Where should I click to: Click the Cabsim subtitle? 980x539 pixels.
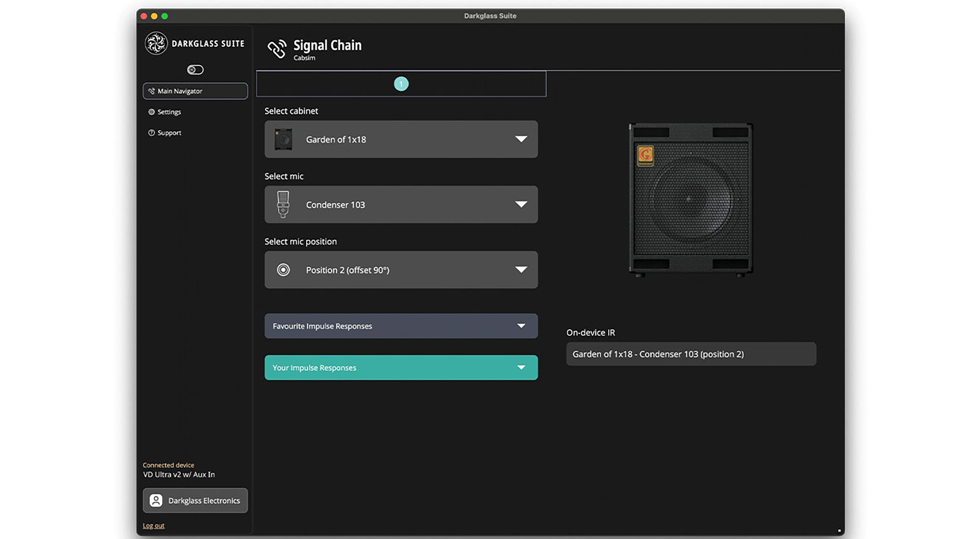(x=304, y=58)
